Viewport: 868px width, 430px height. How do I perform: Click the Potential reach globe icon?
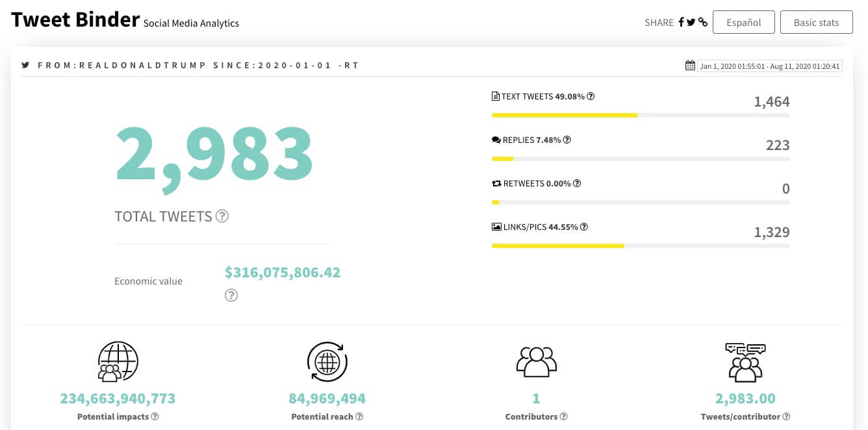[x=327, y=362]
